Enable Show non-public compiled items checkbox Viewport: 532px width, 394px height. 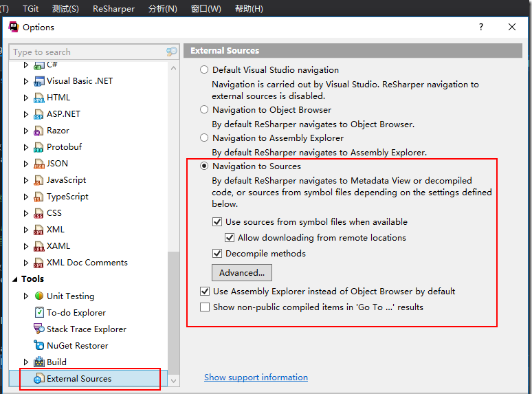pyautogui.click(x=205, y=307)
